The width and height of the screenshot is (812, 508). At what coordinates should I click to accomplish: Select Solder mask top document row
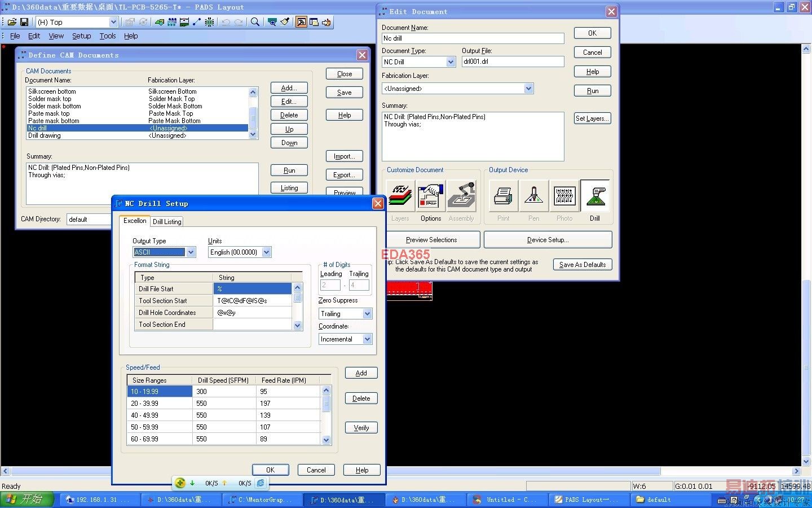(x=137, y=99)
